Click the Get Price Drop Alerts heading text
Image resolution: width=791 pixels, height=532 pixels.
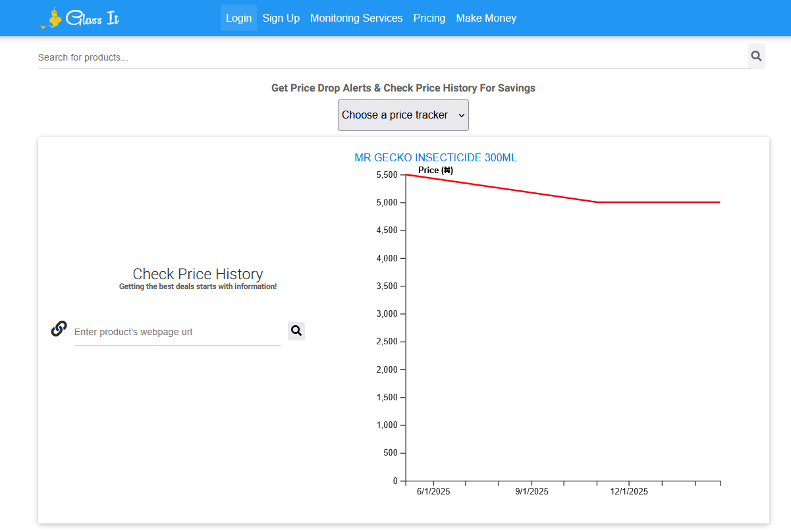tap(403, 88)
